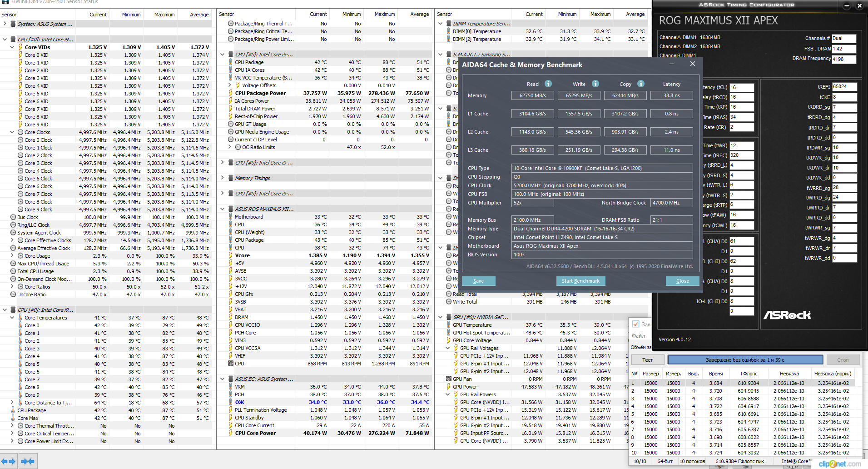868x469 pixels.
Task: Toggle the checkbox above the Файл menu
Action: pyautogui.click(x=636, y=324)
